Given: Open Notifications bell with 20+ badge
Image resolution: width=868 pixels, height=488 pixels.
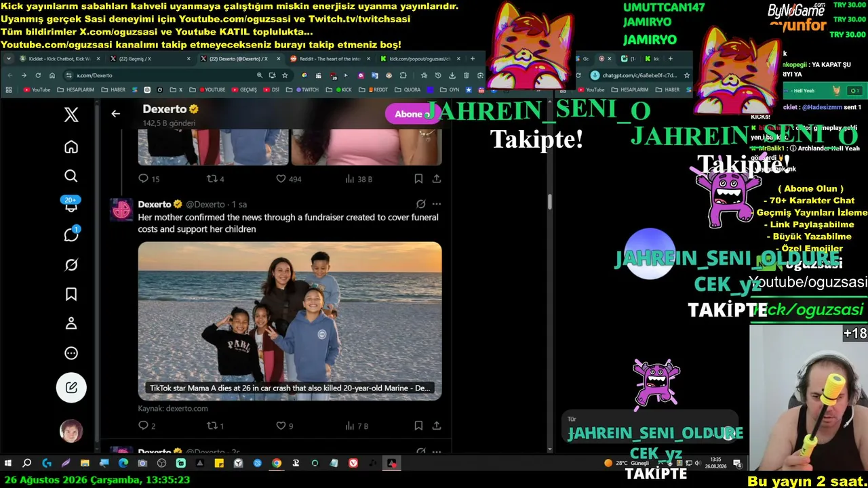Looking at the screenshot, I should click(71, 205).
